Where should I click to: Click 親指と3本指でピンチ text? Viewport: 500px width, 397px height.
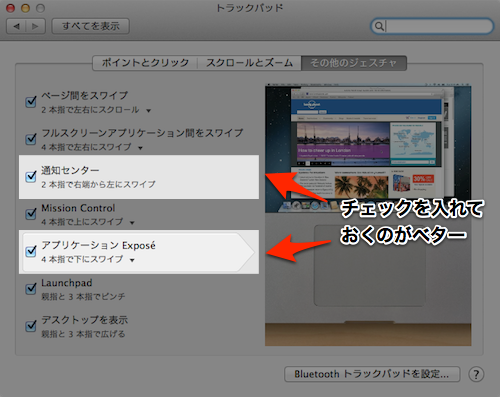coord(83,296)
